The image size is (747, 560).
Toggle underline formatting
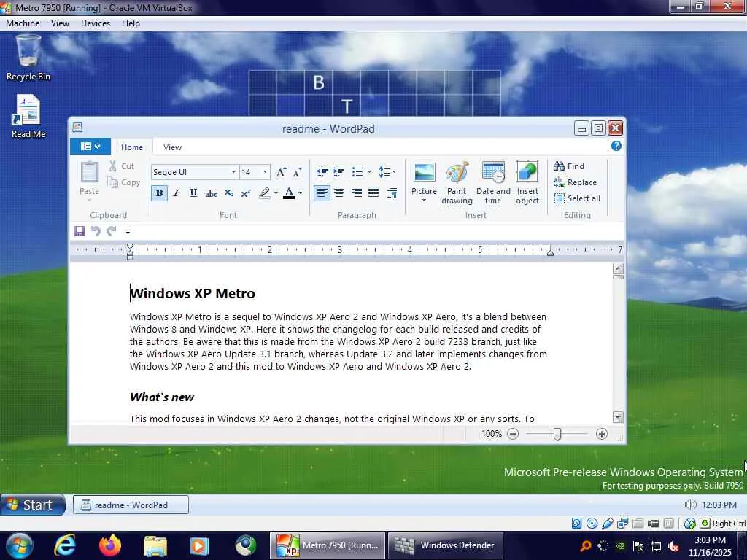[193, 192]
